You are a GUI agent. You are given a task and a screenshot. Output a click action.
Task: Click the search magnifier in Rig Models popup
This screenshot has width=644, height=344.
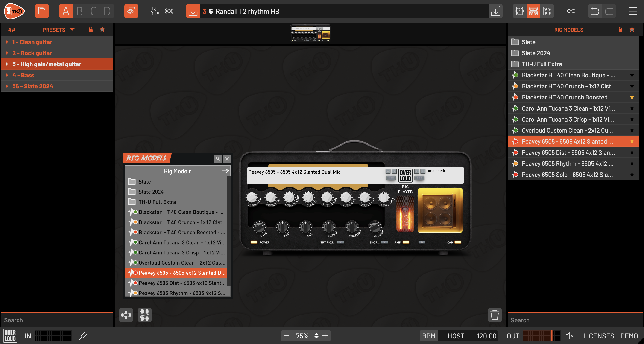tap(217, 159)
